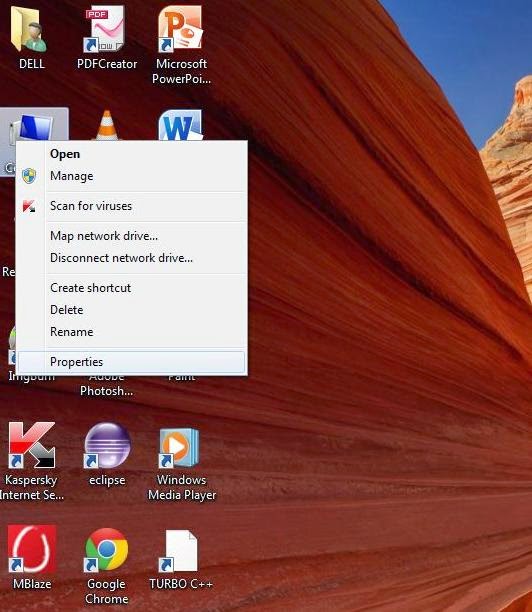The image size is (532, 612).
Task: Select Disconnect network drive... option
Action: tap(131, 258)
